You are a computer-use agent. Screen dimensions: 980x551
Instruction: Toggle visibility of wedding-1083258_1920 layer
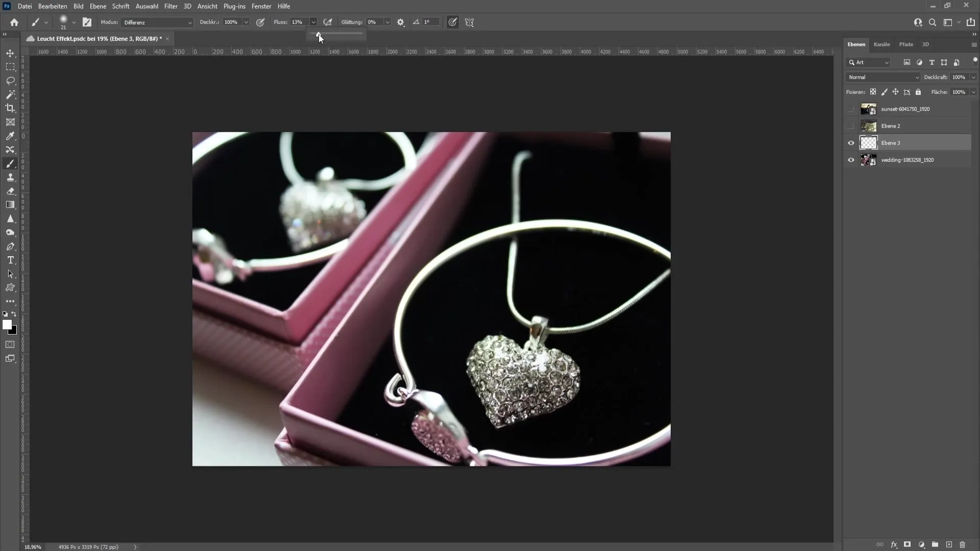coord(851,160)
